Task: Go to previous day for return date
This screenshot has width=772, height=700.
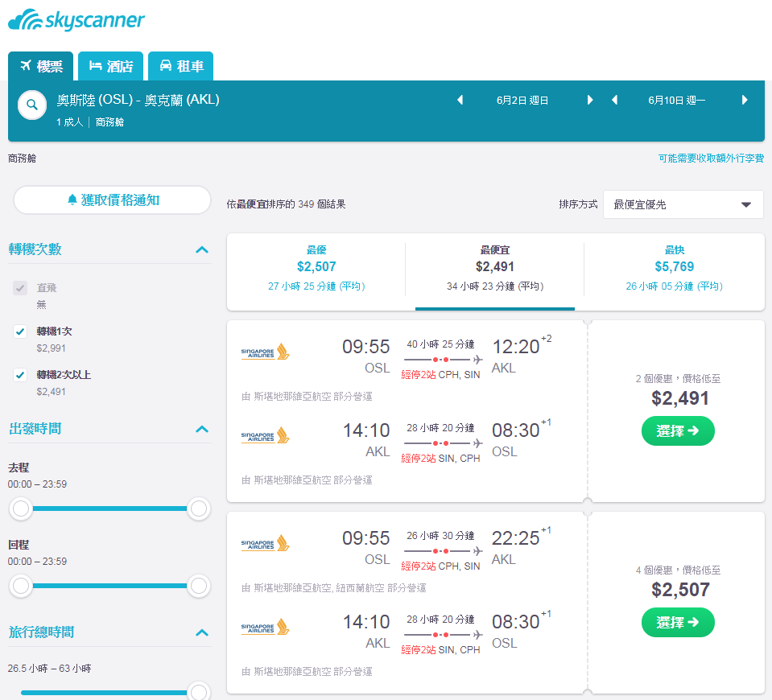Action: point(614,100)
